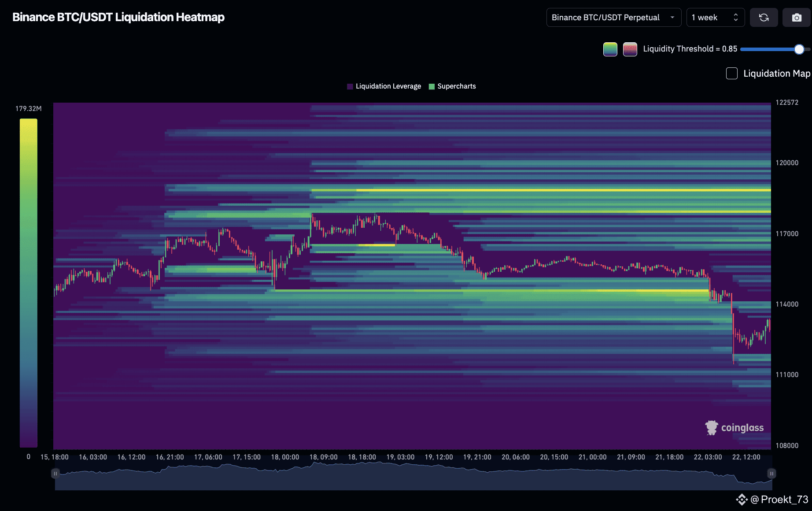Image resolution: width=812 pixels, height=511 pixels.
Task: Click the 122572 price axis label
Action: (x=787, y=103)
